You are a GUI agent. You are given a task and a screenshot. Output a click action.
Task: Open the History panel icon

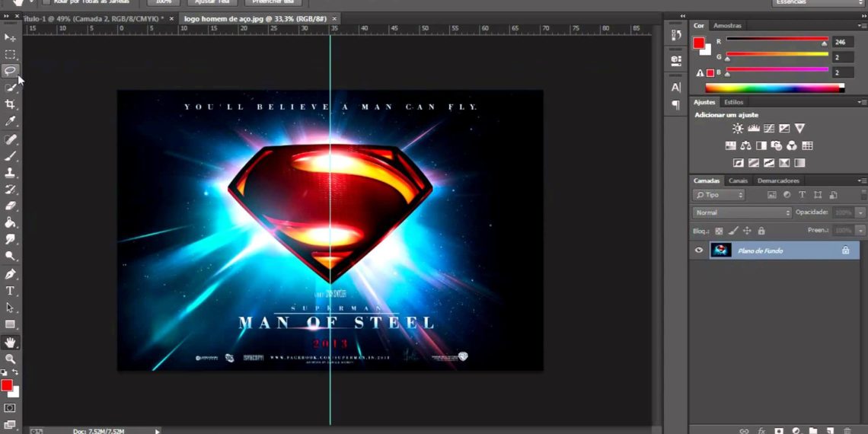[676, 35]
